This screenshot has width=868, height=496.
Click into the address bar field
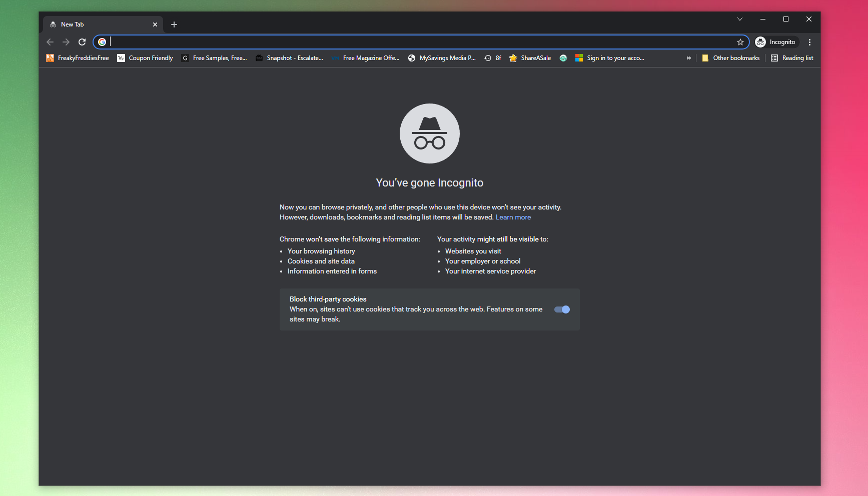pyautogui.click(x=420, y=42)
